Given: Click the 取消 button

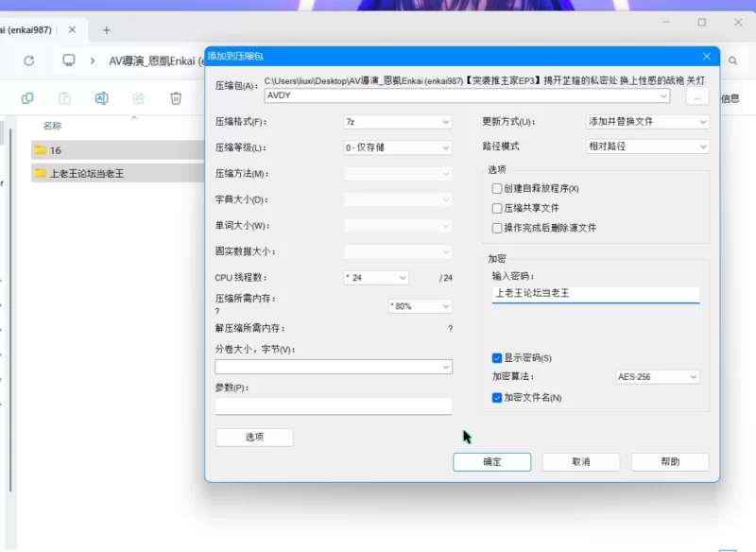Looking at the screenshot, I should click(581, 462).
